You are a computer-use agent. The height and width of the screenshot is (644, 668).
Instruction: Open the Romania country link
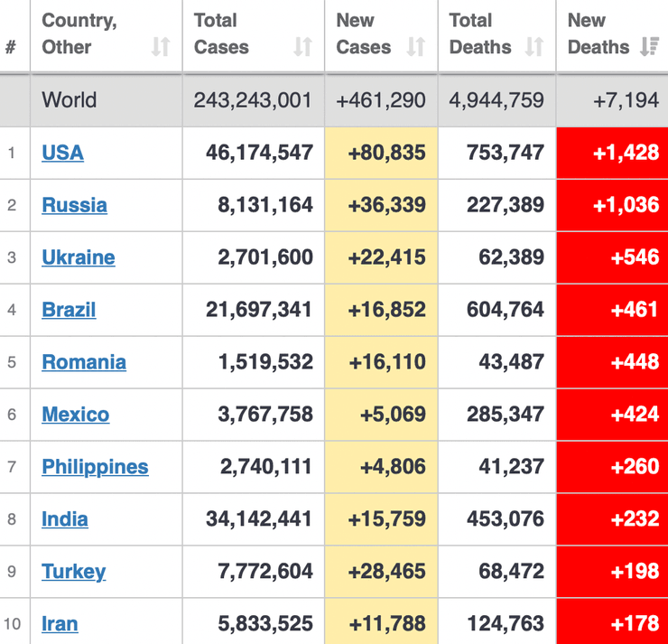[83, 362]
